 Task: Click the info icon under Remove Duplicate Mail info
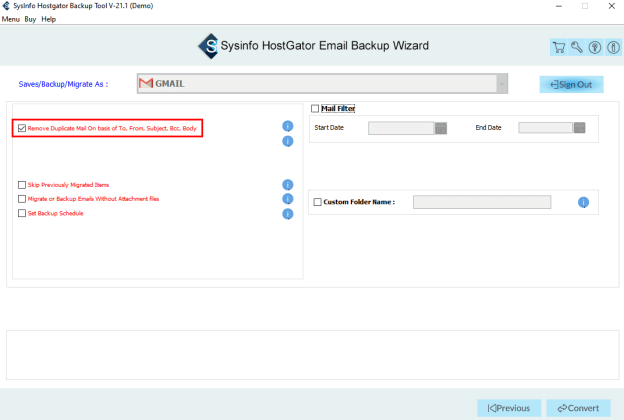(x=288, y=141)
